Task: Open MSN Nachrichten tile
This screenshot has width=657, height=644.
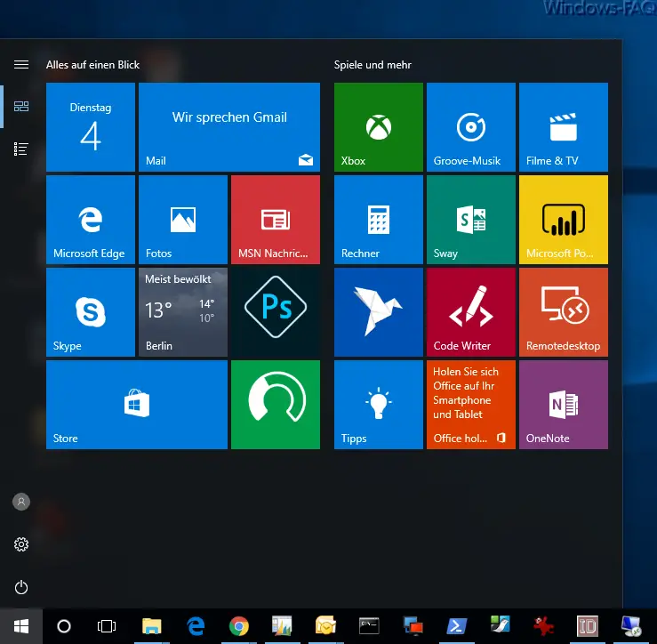Action: pyautogui.click(x=276, y=220)
